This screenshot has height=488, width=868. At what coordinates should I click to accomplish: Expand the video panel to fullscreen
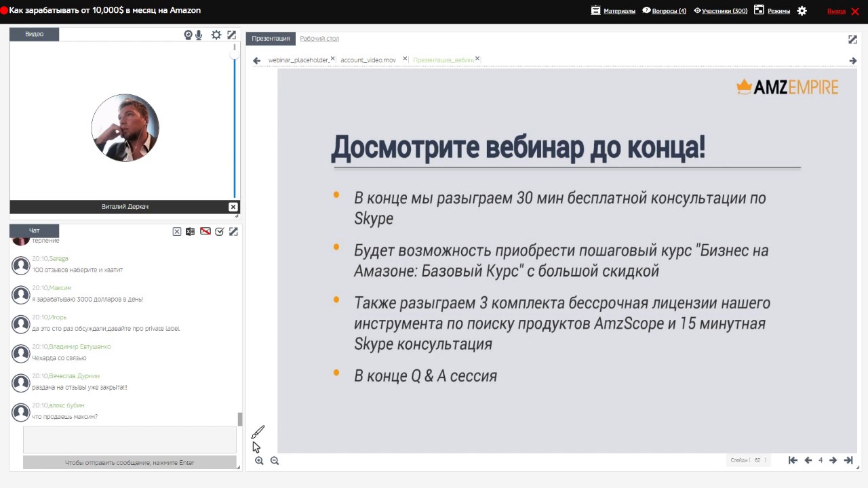232,35
